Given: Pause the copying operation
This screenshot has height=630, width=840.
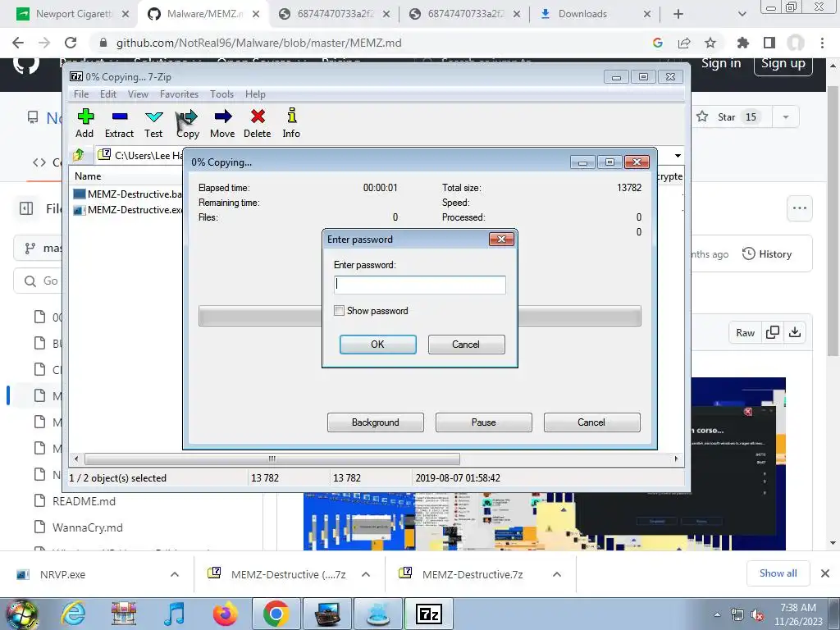Looking at the screenshot, I should [x=483, y=422].
